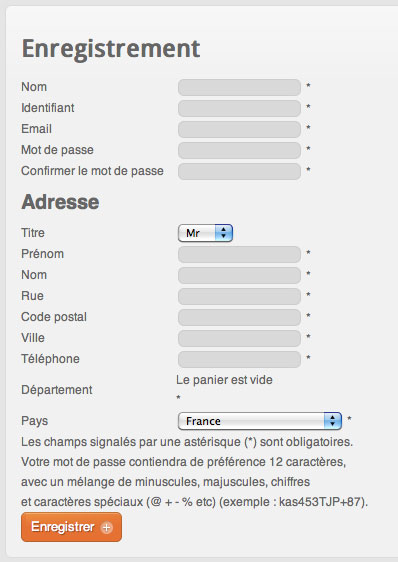Image resolution: width=398 pixels, height=562 pixels.
Task: Click the Le panier est vide text
Action: [224, 380]
